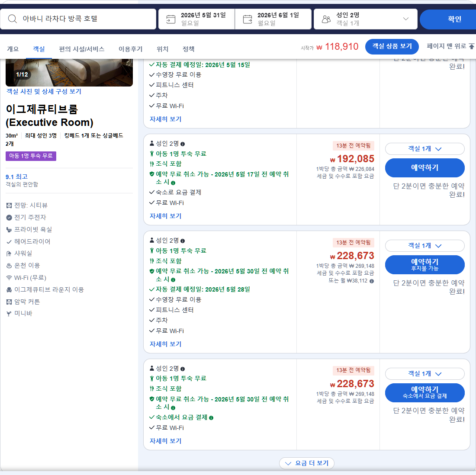The height and width of the screenshot is (475, 476).
Task: Click the 시작가 ₩118,910 price
Action: coord(329,47)
